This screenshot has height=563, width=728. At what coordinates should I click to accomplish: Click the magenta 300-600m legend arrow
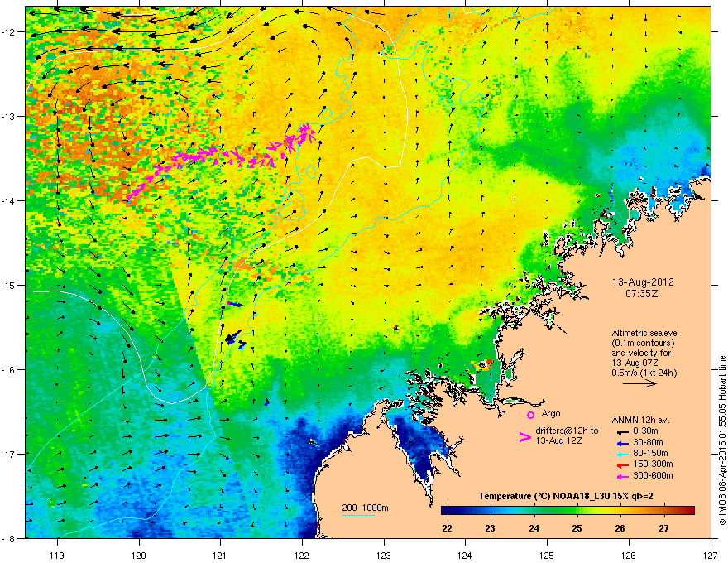[x=622, y=477]
